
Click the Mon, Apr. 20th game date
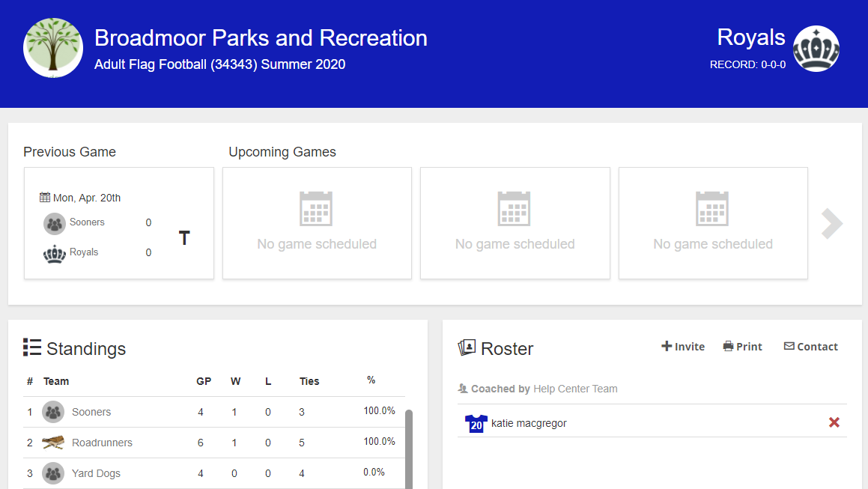(86, 198)
